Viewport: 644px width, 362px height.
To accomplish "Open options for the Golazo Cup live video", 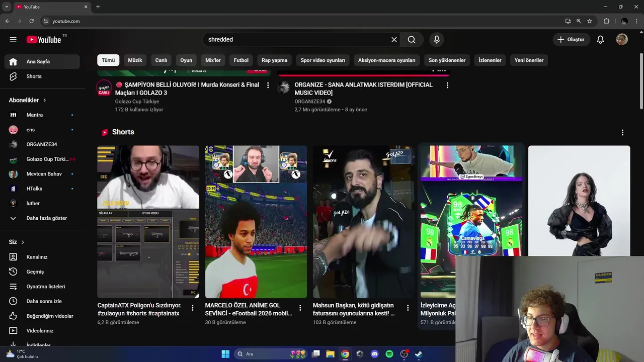I will [x=268, y=85].
